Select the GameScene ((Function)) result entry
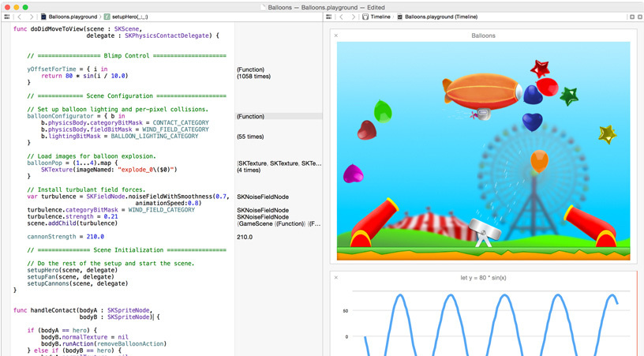The width and height of the screenshot is (644, 356). (x=279, y=224)
